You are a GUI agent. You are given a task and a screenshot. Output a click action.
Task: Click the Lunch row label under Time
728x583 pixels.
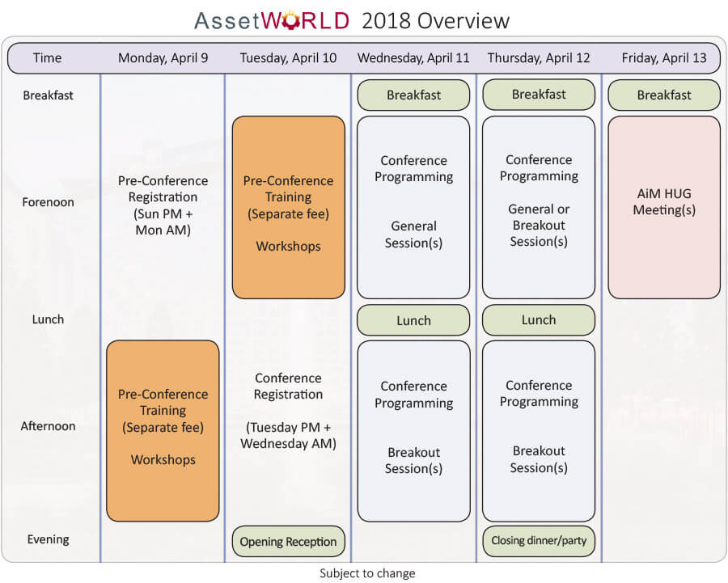coord(48,319)
